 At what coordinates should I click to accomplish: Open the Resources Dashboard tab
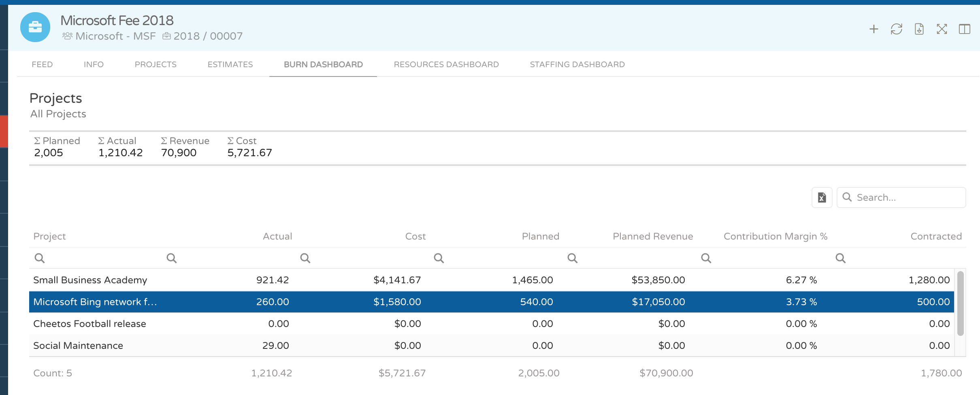[446, 64]
